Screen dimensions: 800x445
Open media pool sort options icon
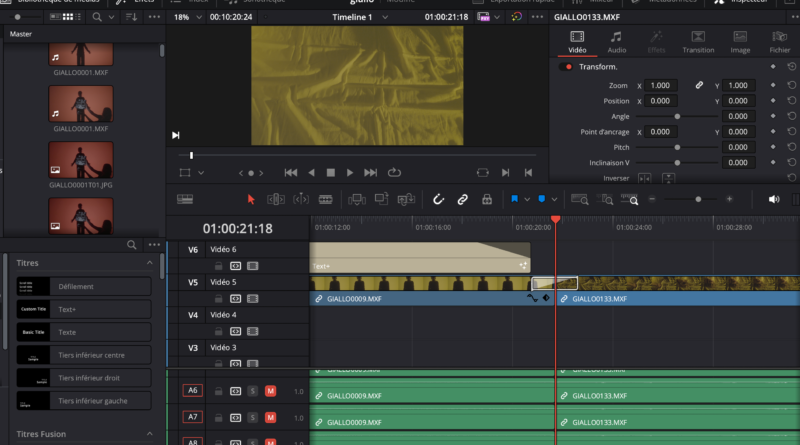[x=131, y=17]
